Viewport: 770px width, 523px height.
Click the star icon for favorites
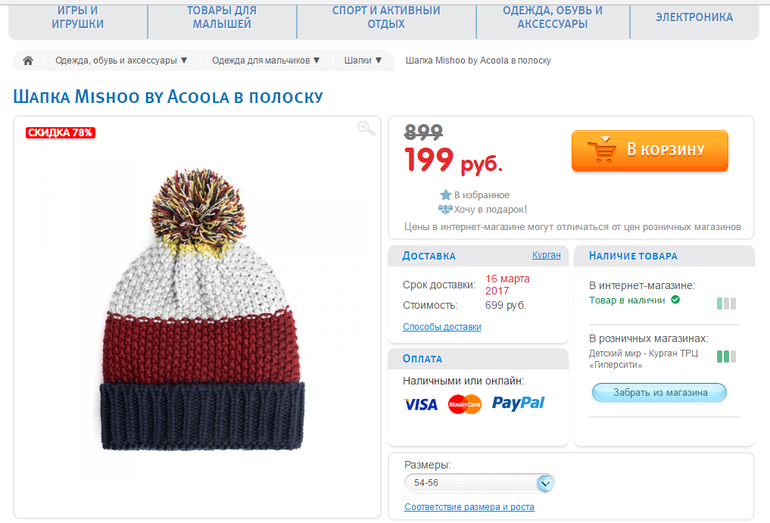pyautogui.click(x=446, y=195)
